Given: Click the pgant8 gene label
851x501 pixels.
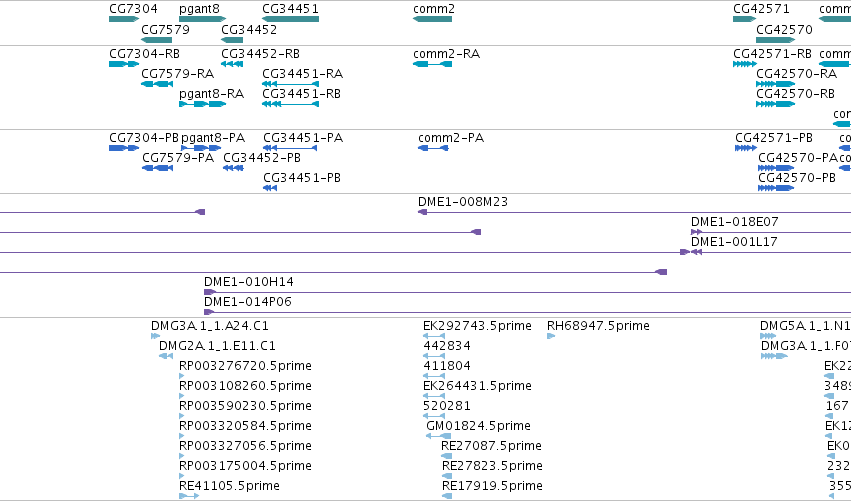Looking at the screenshot, I should pyautogui.click(x=199, y=9).
